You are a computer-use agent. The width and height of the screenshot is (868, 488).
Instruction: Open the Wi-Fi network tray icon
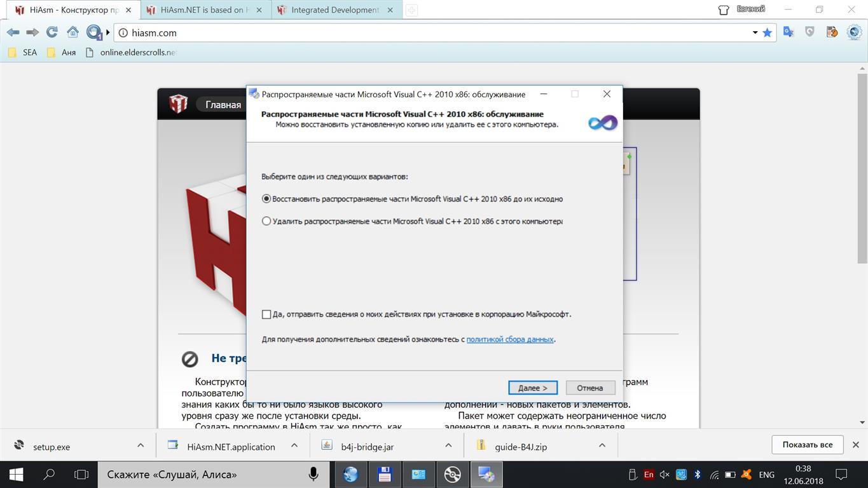pyautogui.click(x=713, y=475)
